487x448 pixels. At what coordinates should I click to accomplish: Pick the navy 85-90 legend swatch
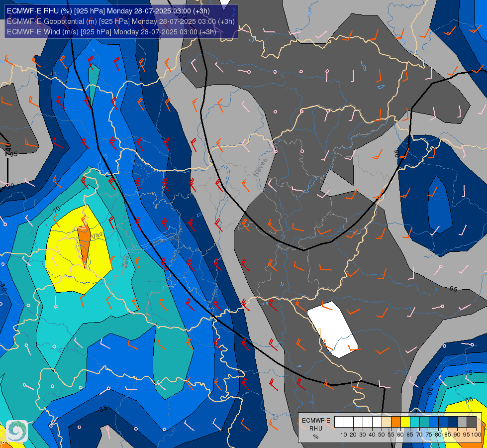click(453, 422)
